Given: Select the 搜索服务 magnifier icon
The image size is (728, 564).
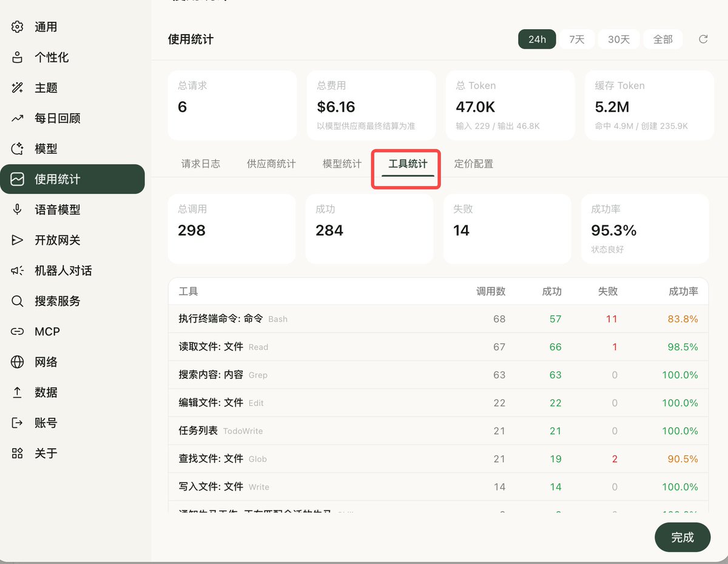Looking at the screenshot, I should tap(17, 301).
